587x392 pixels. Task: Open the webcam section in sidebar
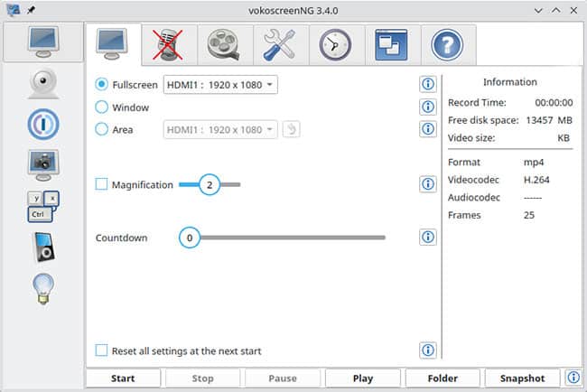point(43,83)
